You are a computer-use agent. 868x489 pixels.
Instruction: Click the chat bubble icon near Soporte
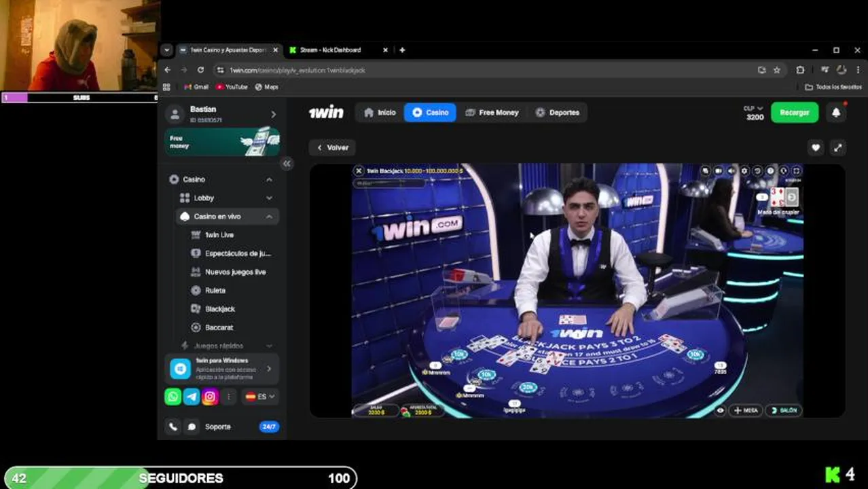(192, 427)
